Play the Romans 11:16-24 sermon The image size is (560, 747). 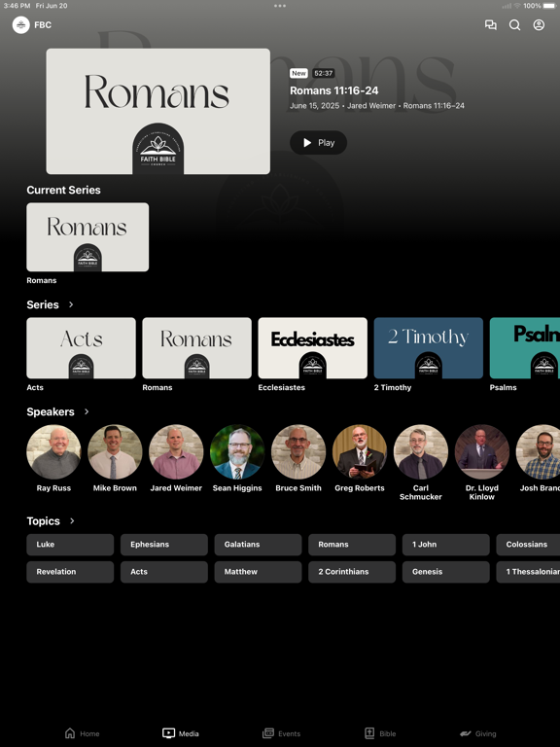(318, 142)
